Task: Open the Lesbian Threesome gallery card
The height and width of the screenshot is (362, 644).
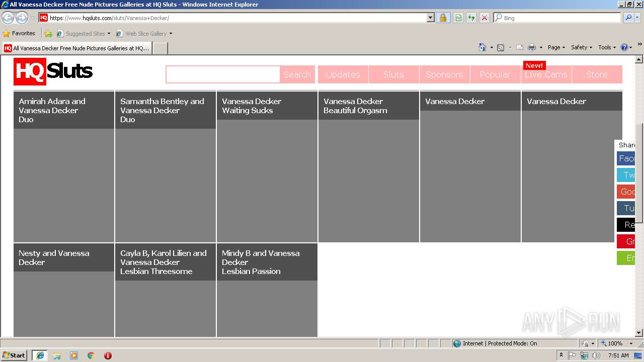Action: tap(166, 290)
